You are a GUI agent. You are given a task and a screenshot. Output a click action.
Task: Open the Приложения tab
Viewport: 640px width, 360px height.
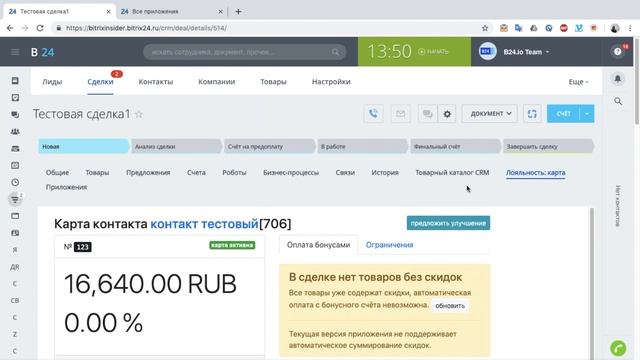[x=66, y=187]
